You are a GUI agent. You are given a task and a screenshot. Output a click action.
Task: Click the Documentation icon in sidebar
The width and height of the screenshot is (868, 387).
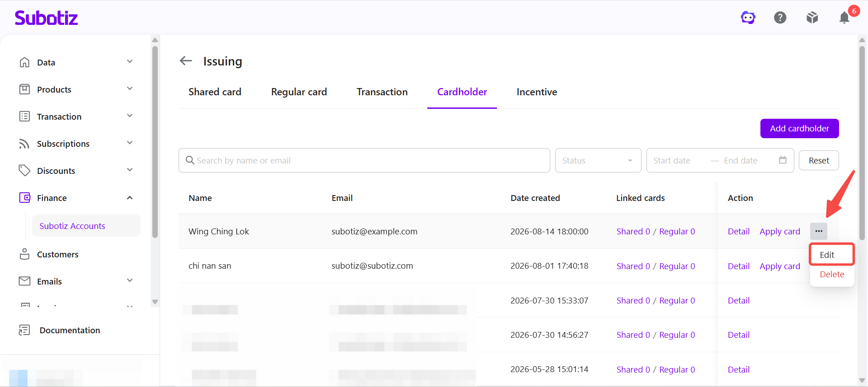point(24,330)
